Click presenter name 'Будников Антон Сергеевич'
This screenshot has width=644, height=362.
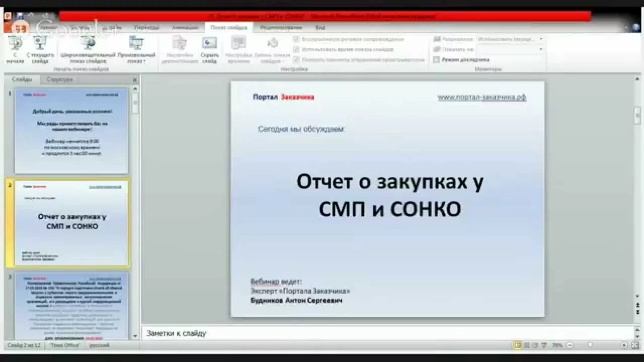[x=296, y=300]
